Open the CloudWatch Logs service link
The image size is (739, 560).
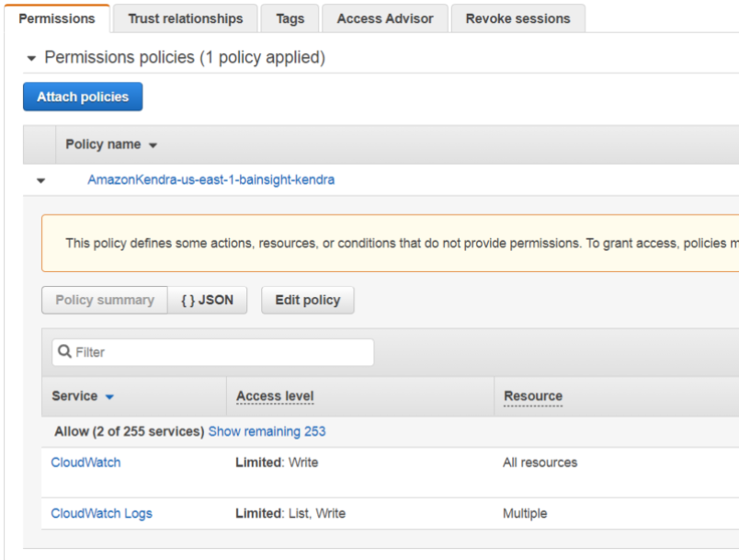click(x=101, y=513)
